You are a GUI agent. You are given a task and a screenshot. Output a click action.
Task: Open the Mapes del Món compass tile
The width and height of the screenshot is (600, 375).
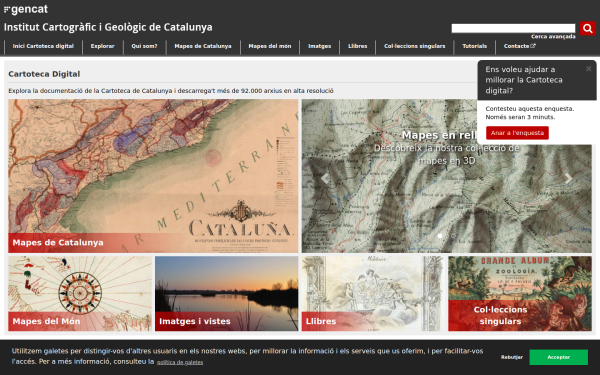pos(80,293)
